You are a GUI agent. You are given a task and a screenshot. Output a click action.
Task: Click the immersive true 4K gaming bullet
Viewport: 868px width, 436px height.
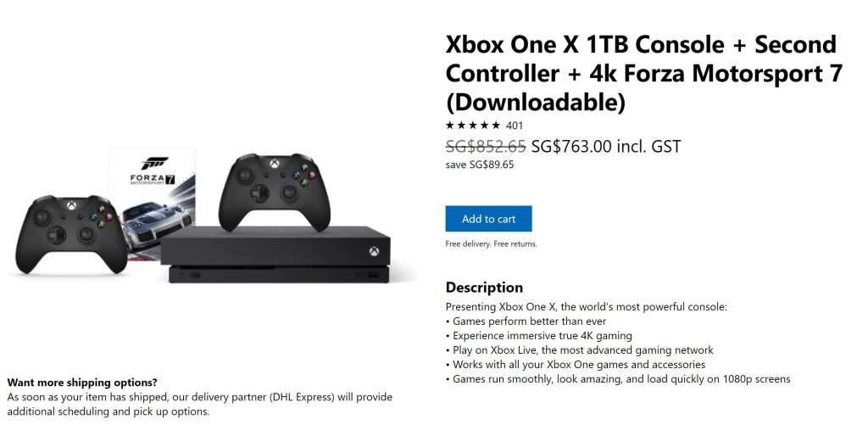tap(542, 336)
